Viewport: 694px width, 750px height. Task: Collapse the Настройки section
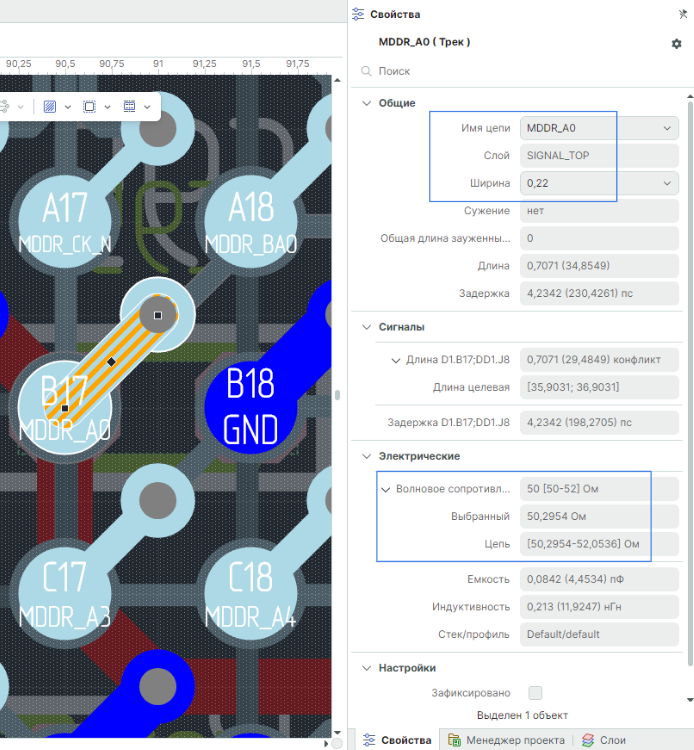coord(366,668)
